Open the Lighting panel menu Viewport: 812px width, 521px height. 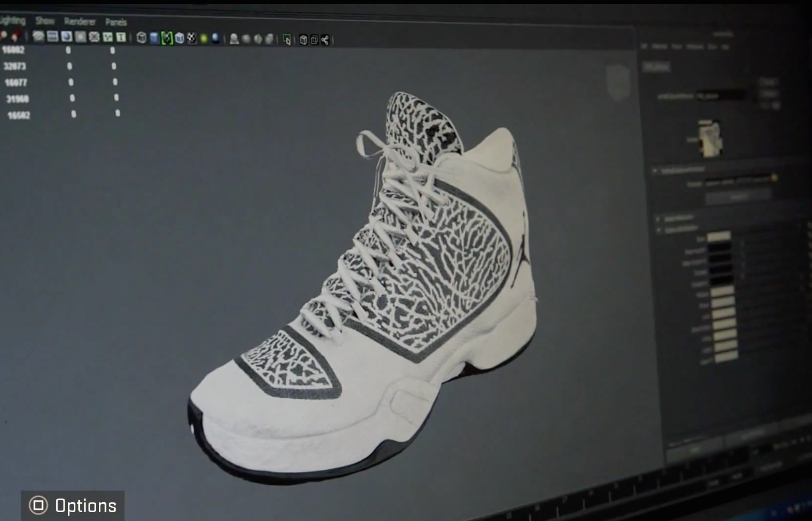[13, 20]
